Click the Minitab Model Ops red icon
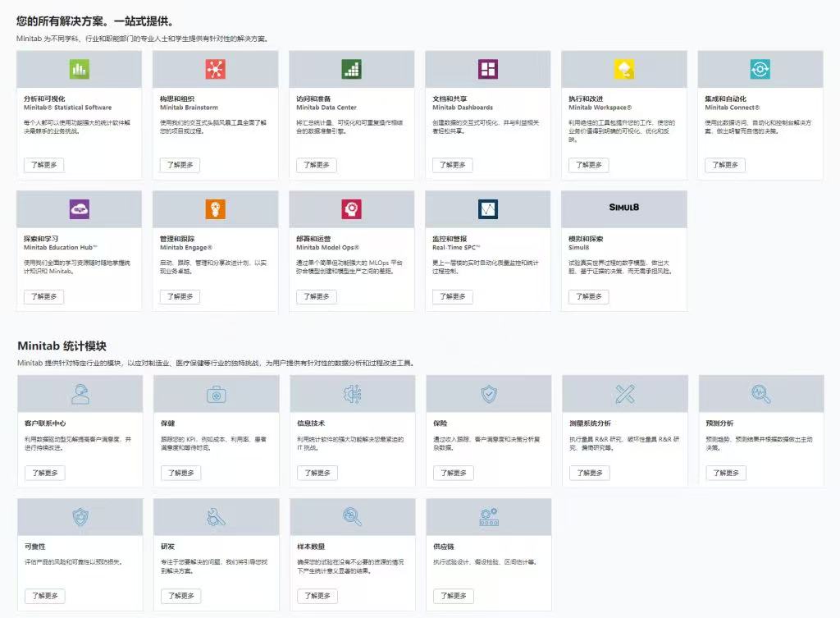Viewport: 840px width, 618px height. click(x=351, y=209)
